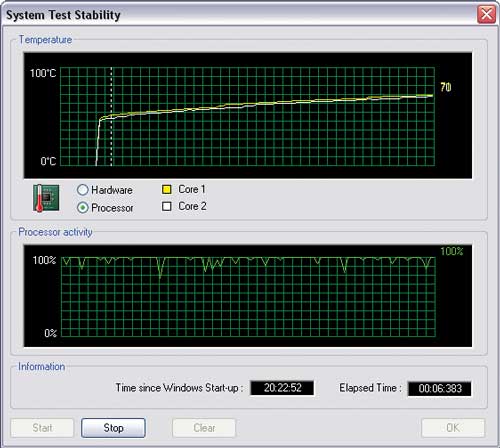Click the processor activity graph area
This screenshot has height=448, width=500.
[248, 297]
